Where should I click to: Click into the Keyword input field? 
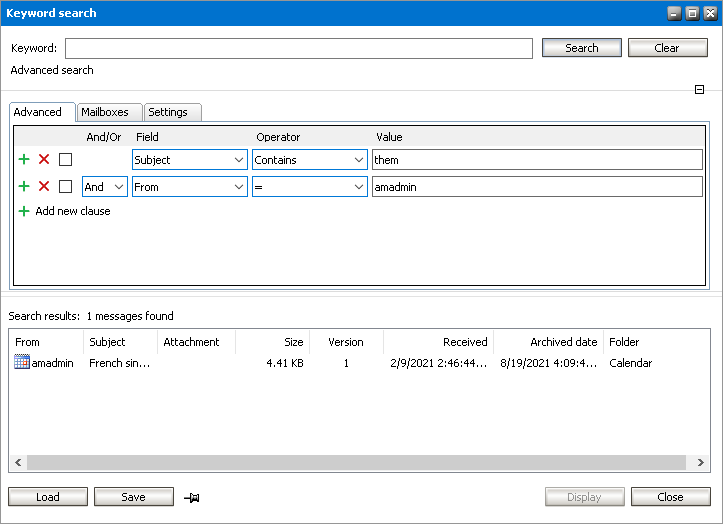point(298,48)
